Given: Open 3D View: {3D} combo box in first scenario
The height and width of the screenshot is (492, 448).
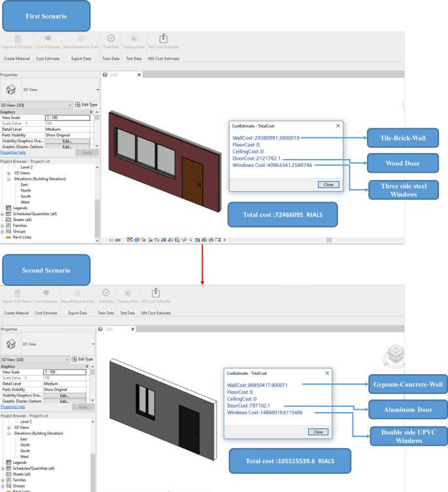Looking at the screenshot, I should pyautogui.click(x=37, y=105).
